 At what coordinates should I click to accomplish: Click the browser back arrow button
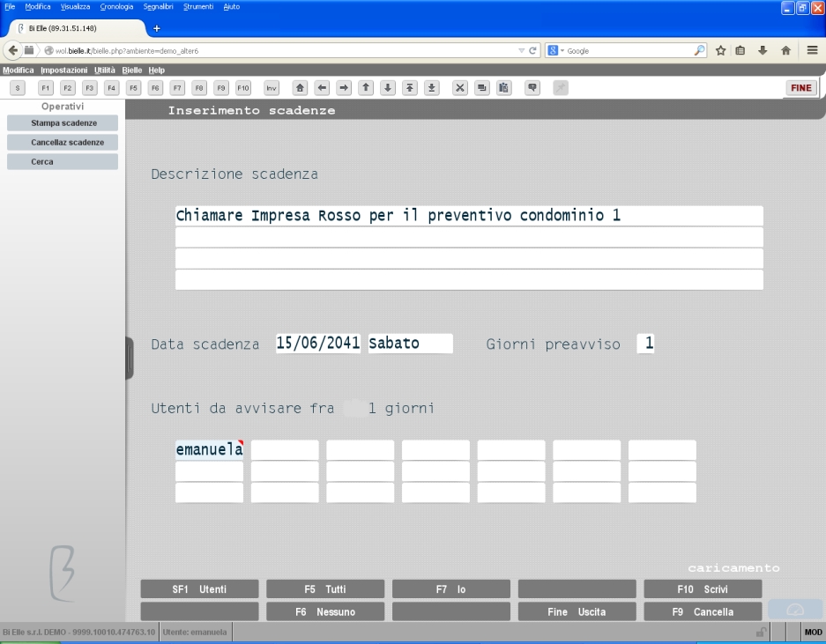[12, 50]
